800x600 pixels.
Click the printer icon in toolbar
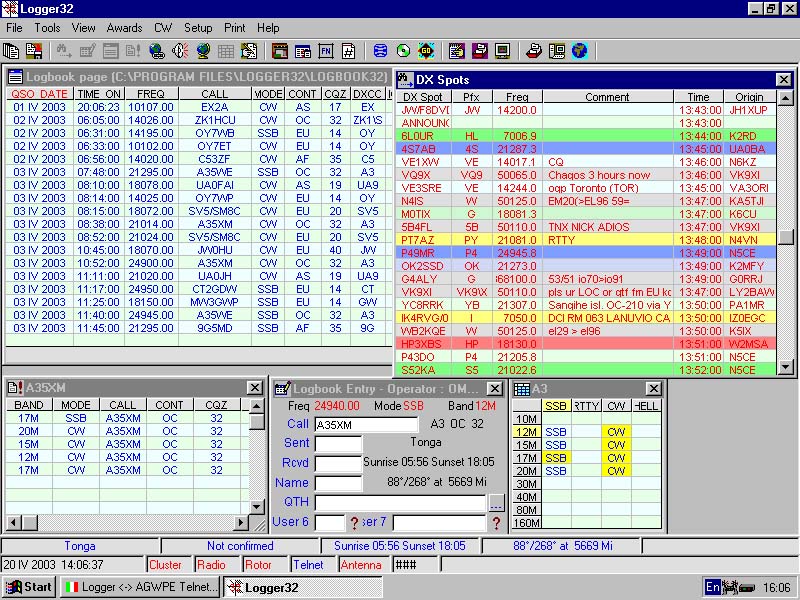click(x=534, y=51)
